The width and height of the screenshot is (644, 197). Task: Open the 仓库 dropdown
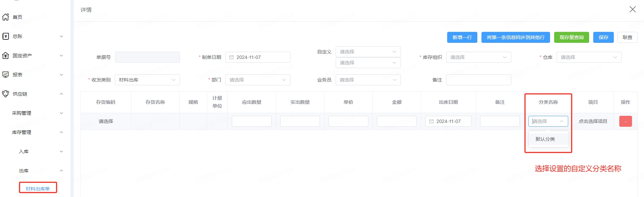click(x=588, y=57)
